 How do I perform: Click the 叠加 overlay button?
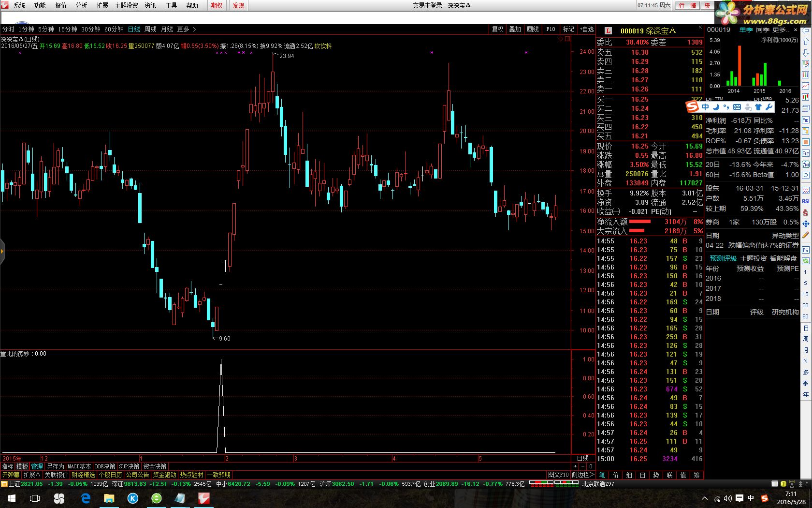[x=515, y=30]
